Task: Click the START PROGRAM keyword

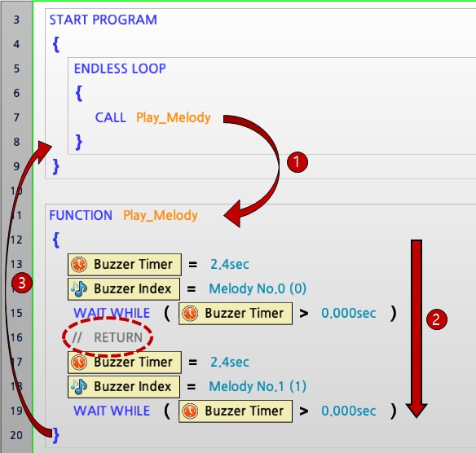Action: (104, 20)
